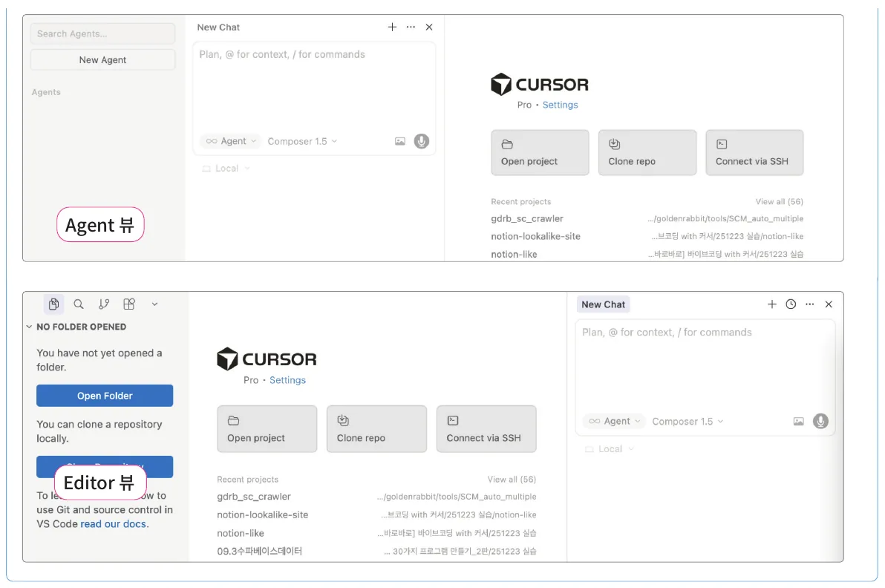Click the blue Open Folder button

(x=105, y=396)
